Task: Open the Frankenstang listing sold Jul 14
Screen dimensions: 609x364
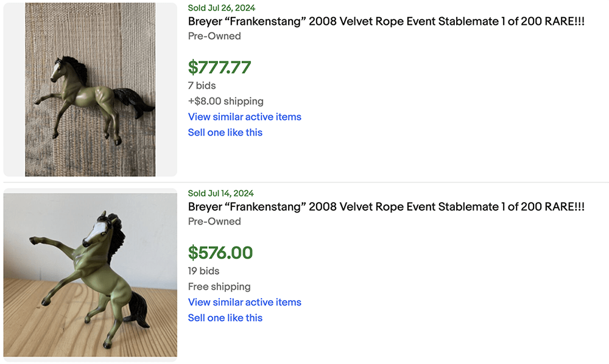Action: tap(386, 207)
